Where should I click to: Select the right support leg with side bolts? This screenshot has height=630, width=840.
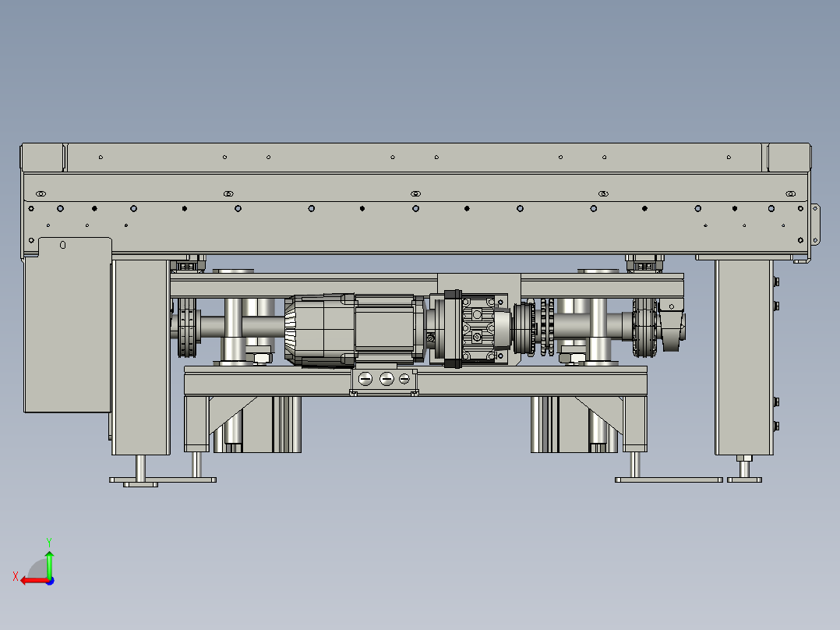[x=743, y=358]
